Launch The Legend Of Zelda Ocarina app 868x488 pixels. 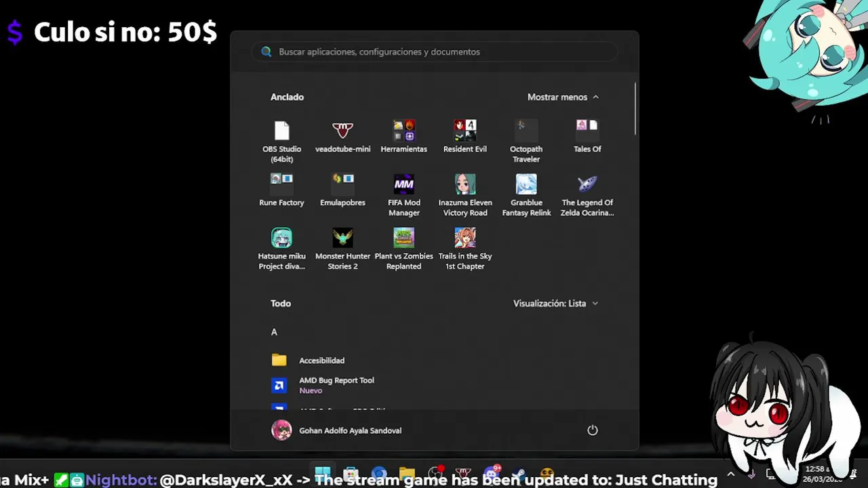587,195
